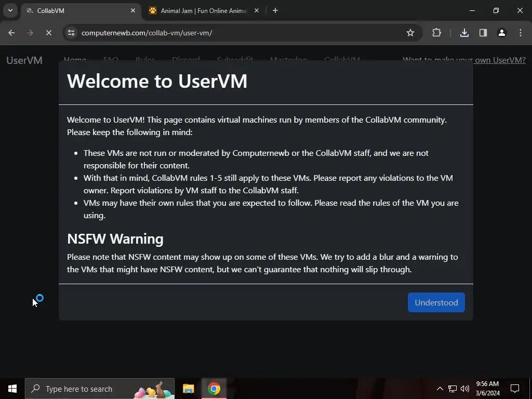Open the tab search dropdown arrow
The width and height of the screenshot is (532, 399).
10,10
